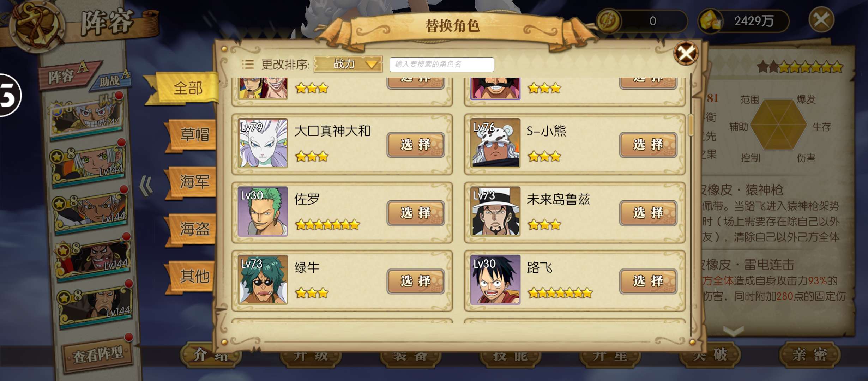Collapse panel with the double-left chevron

[146, 186]
